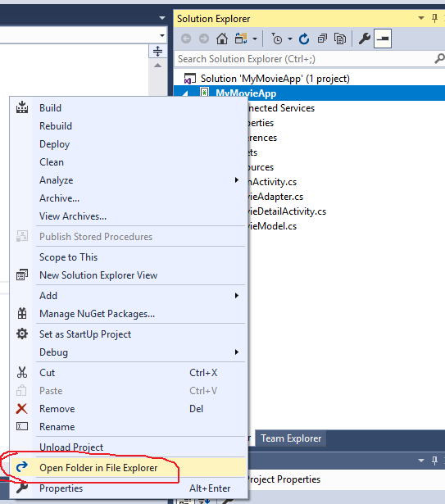
Task: Choose Clean from the context menu
Action: click(129, 162)
